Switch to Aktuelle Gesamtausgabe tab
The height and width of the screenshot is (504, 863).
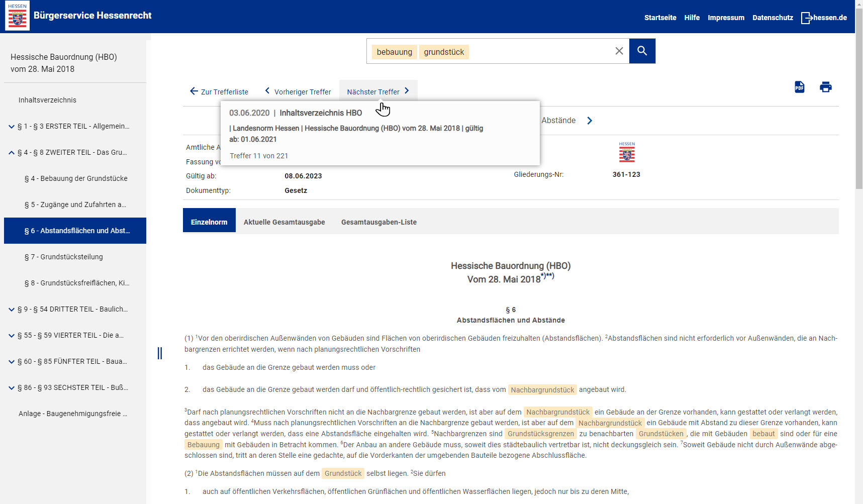coord(284,222)
